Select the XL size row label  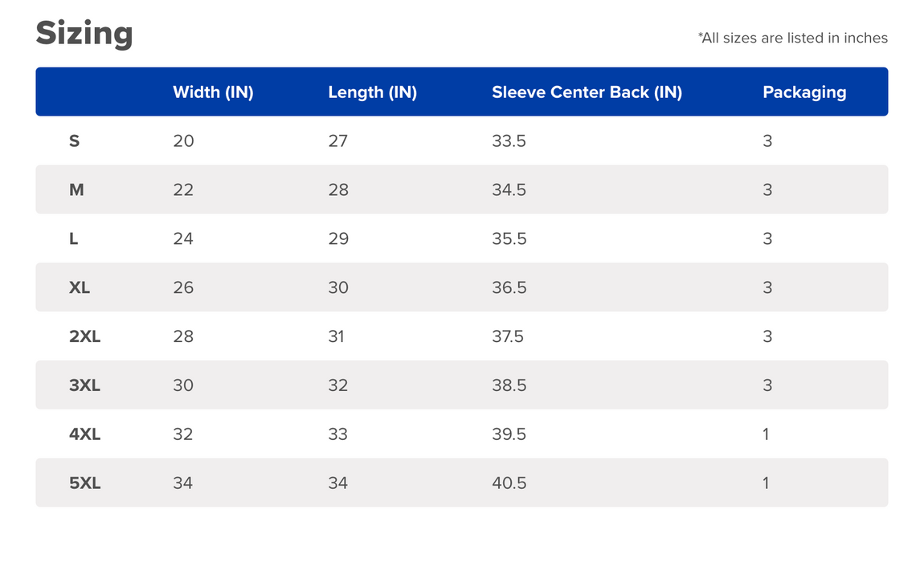point(80,287)
